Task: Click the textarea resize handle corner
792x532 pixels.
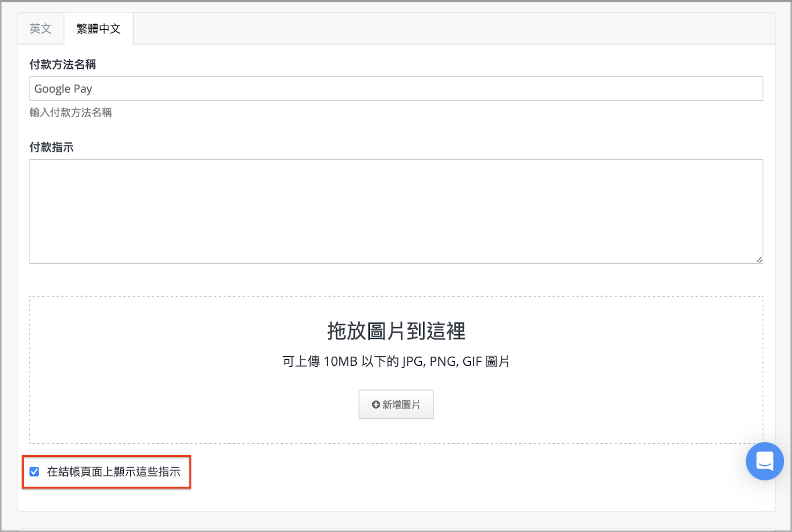Action: pos(759,260)
